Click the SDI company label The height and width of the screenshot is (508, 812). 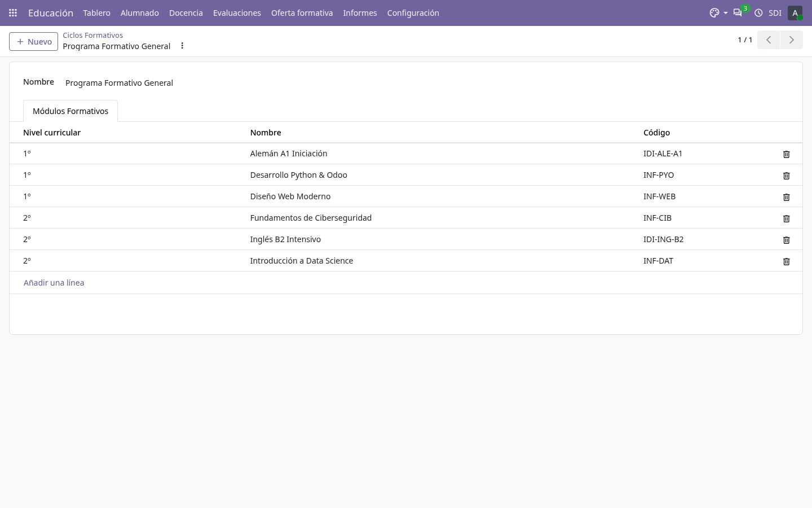(x=775, y=12)
